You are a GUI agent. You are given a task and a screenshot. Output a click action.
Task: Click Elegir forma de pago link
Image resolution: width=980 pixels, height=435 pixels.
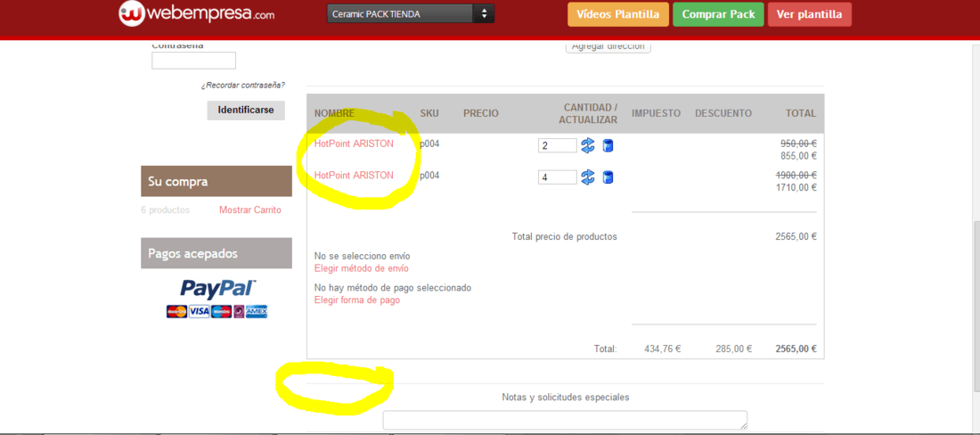(x=357, y=300)
